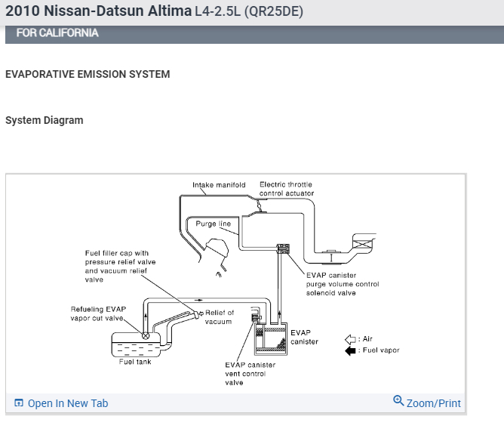This screenshot has width=504, height=435.
Task: Click the L4-2.5L (QR25DE) engine text
Action: (249, 11)
